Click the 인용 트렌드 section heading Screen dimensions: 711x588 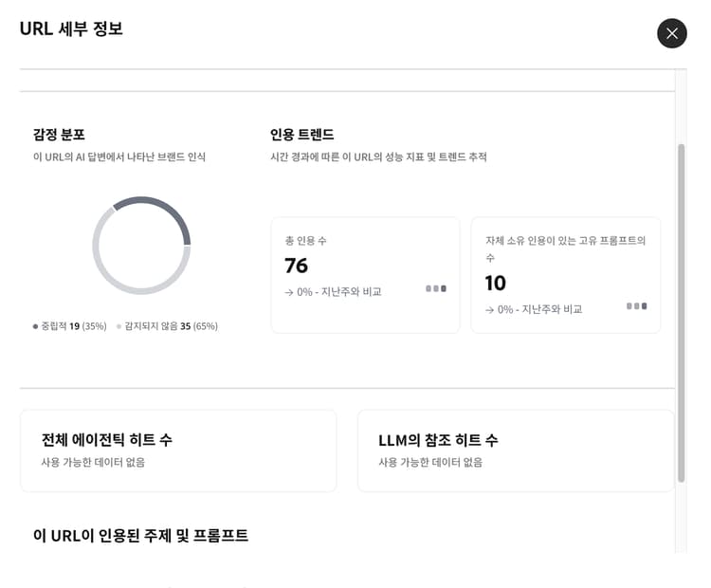(301, 135)
